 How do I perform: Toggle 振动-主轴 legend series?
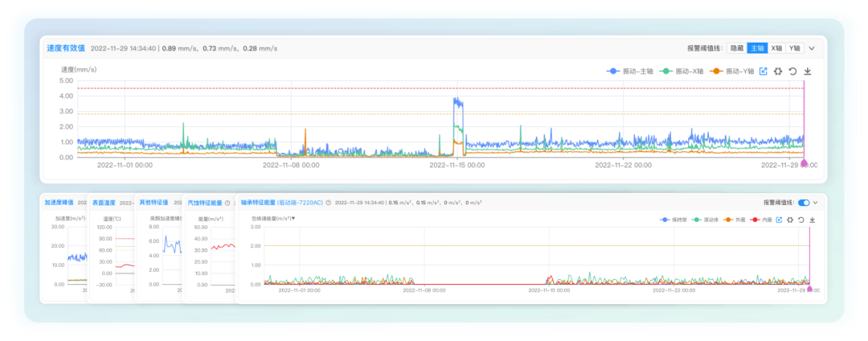tap(631, 72)
